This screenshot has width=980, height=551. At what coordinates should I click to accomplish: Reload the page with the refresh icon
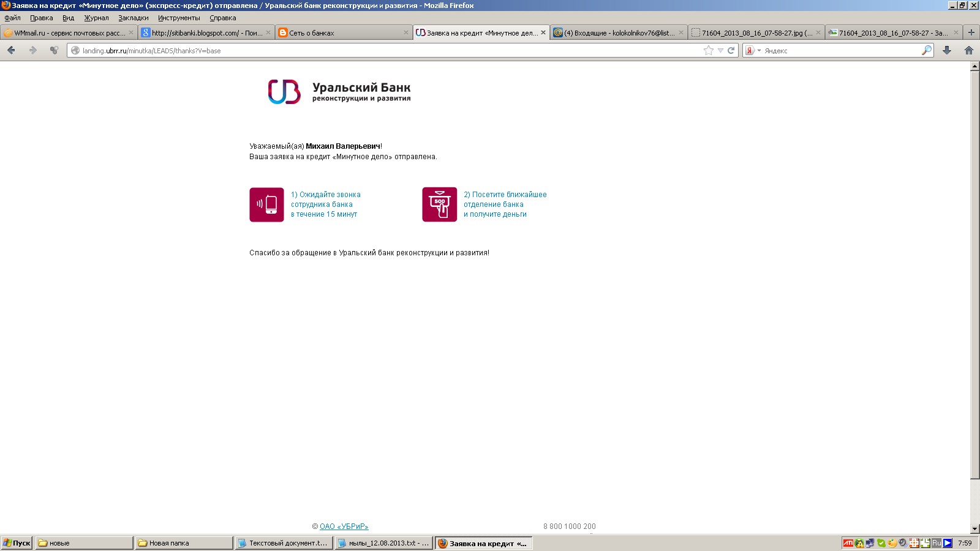(x=731, y=50)
